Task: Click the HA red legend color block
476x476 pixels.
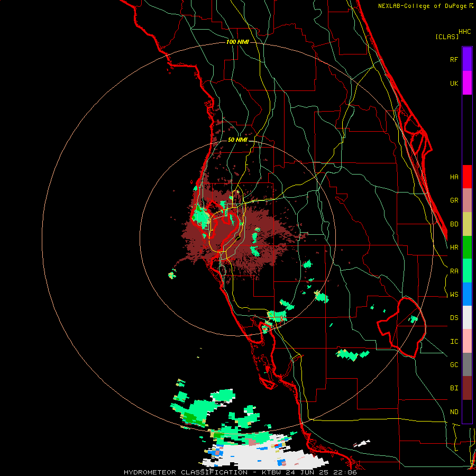Action: point(467,177)
